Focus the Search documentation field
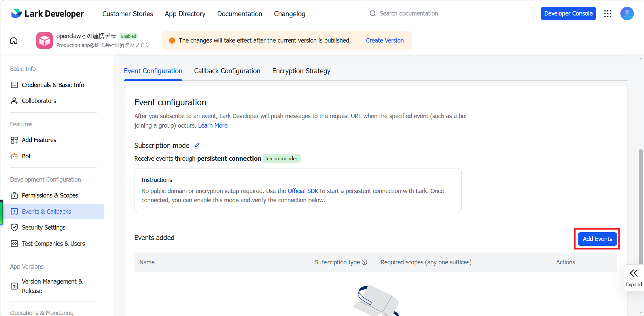Image resolution: width=644 pixels, height=316 pixels. [x=449, y=14]
